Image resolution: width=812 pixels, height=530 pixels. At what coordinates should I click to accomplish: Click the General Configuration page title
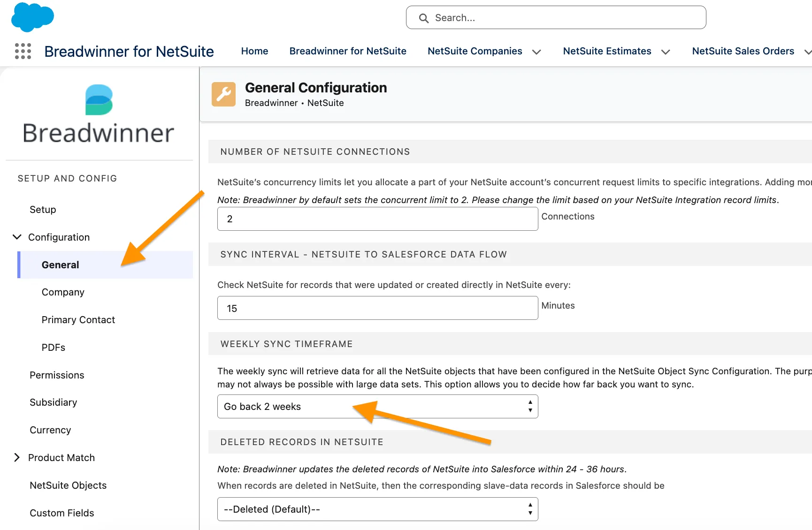[x=316, y=88]
